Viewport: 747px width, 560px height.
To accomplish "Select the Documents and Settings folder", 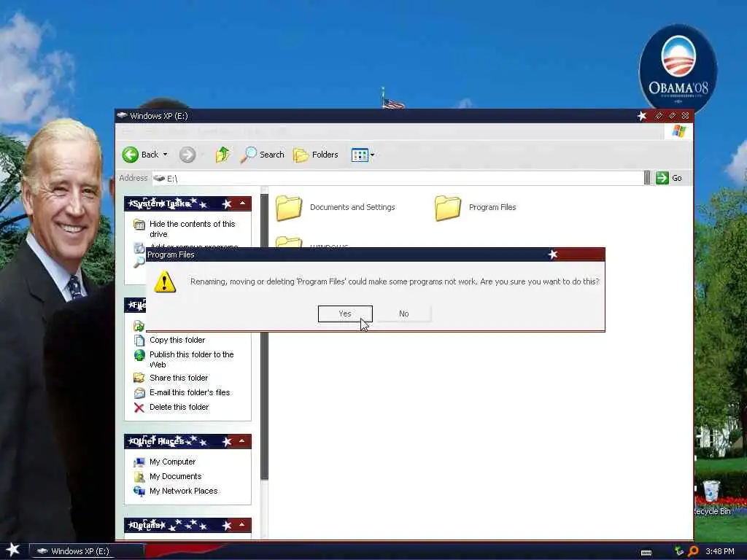I will click(336, 208).
